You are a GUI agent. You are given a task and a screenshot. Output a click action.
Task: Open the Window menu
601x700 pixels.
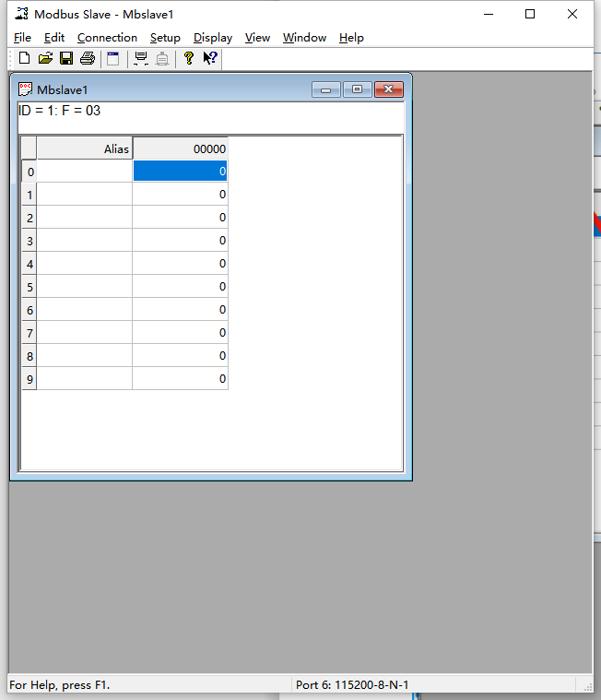coord(304,38)
